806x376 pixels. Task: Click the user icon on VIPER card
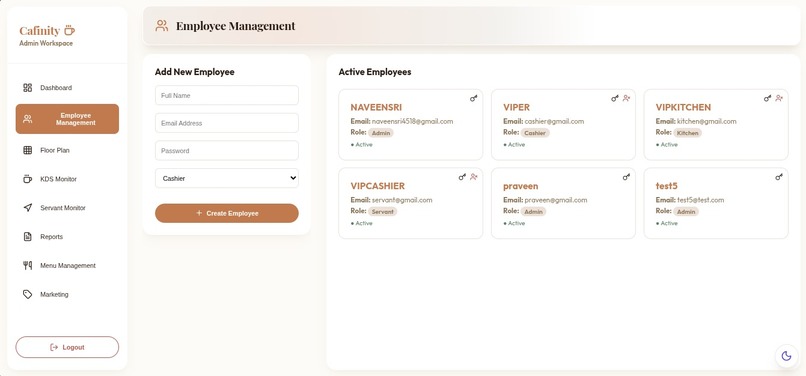(626, 98)
